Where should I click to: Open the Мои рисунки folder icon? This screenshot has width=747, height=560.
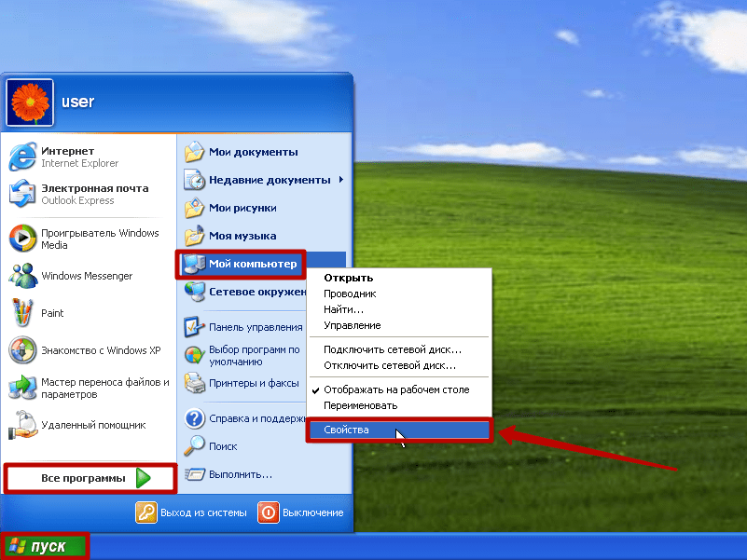point(194,208)
